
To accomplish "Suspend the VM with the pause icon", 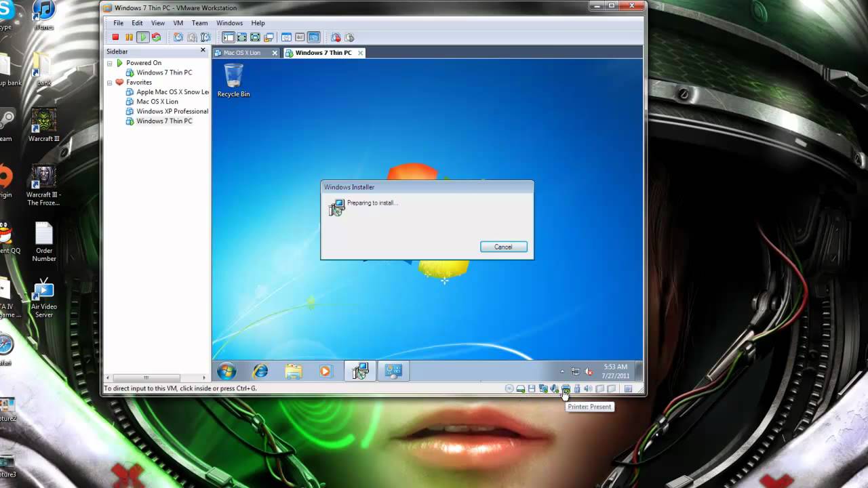I will [129, 37].
